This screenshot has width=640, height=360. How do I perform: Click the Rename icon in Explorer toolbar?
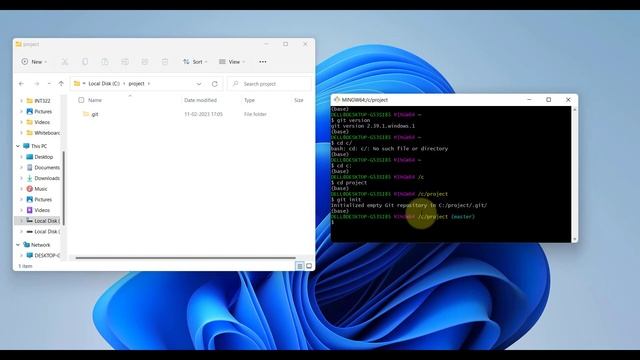coord(125,62)
